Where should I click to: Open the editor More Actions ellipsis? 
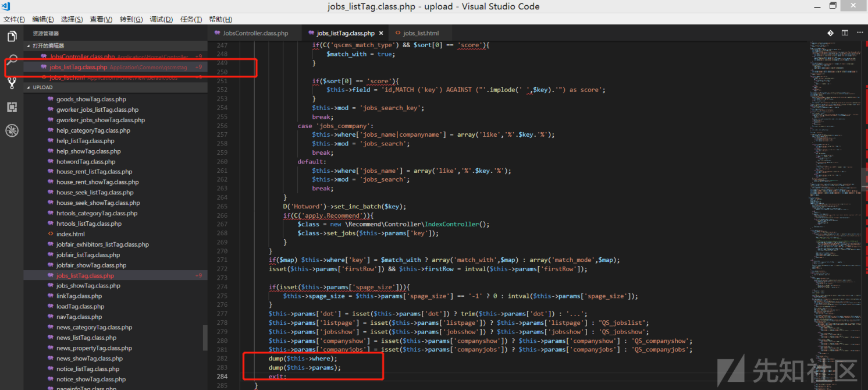click(859, 33)
